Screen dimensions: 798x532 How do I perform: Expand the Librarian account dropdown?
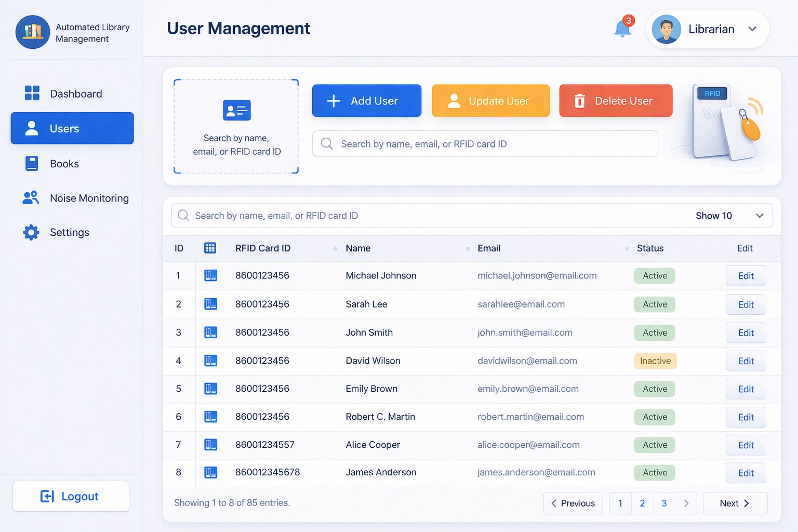tap(752, 29)
